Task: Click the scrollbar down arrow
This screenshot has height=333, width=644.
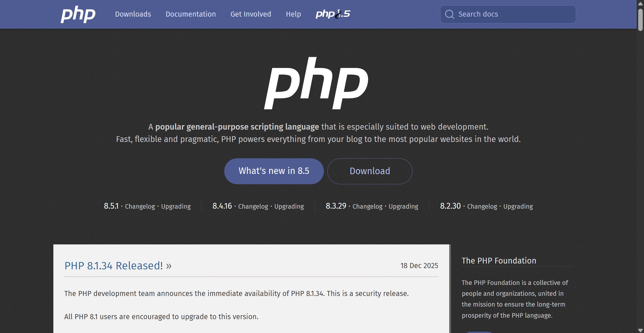Action: pos(640,330)
